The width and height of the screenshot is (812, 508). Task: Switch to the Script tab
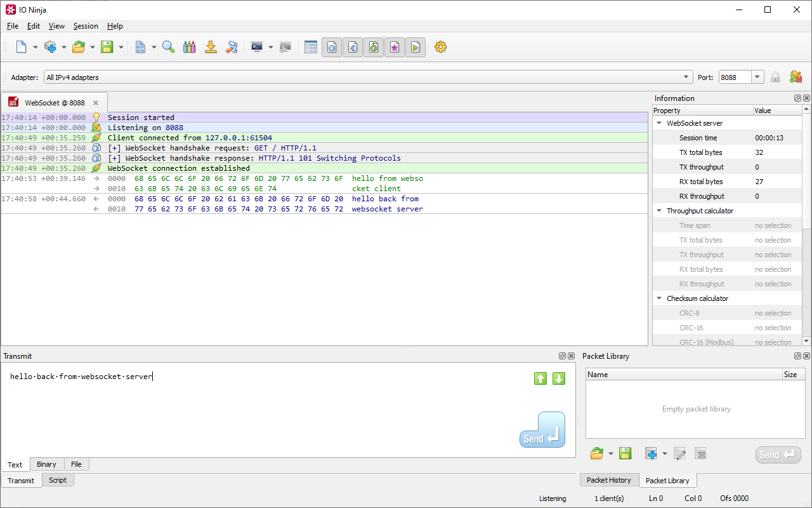point(58,480)
